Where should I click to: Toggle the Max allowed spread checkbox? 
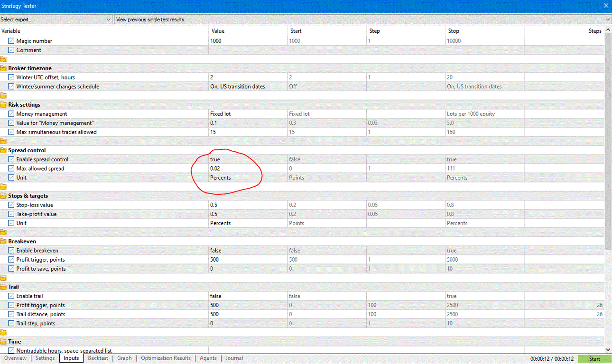(x=11, y=168)
